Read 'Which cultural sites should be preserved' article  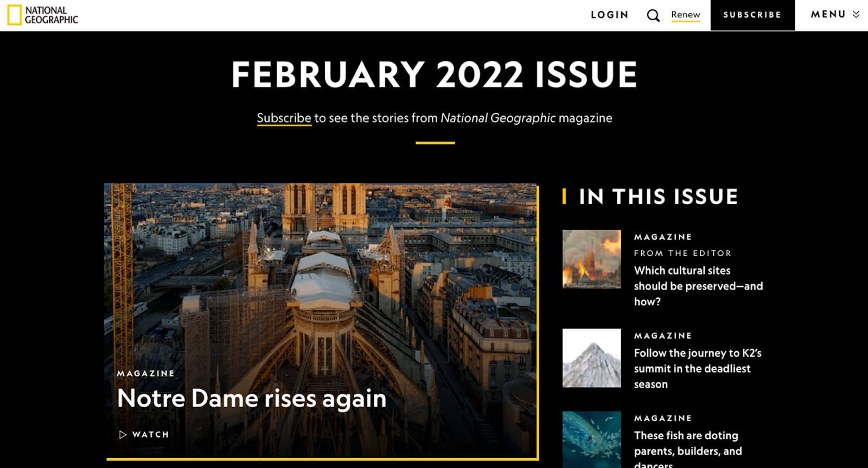[x=698, y=286]
